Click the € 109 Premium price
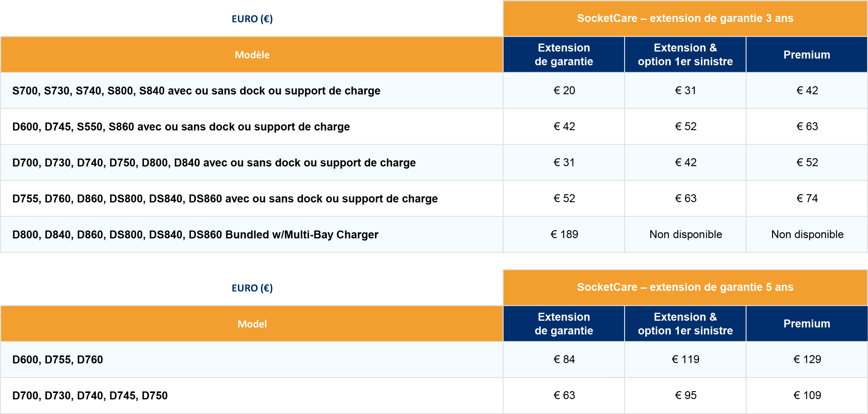This screenshot has height=414, width=868. (x=807, y=395)
